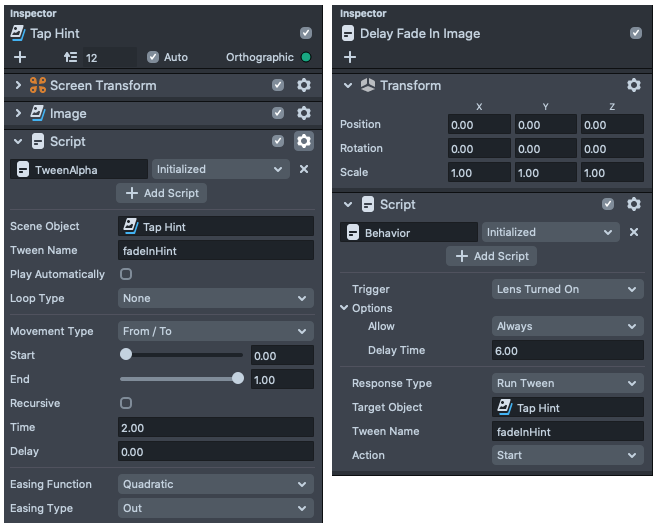Enable the Play Automatically checkbox
The height and width of the screenshot is (529, 660).
coord(126,275)
